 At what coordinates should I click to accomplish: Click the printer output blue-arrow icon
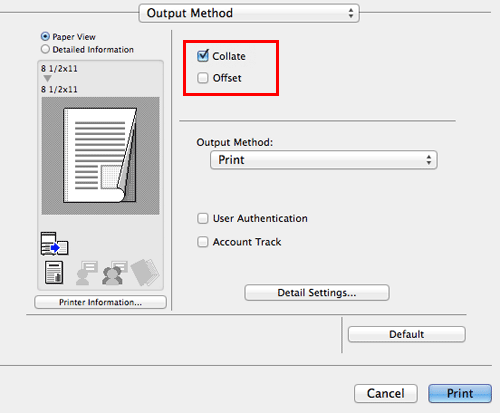point(54,244)
